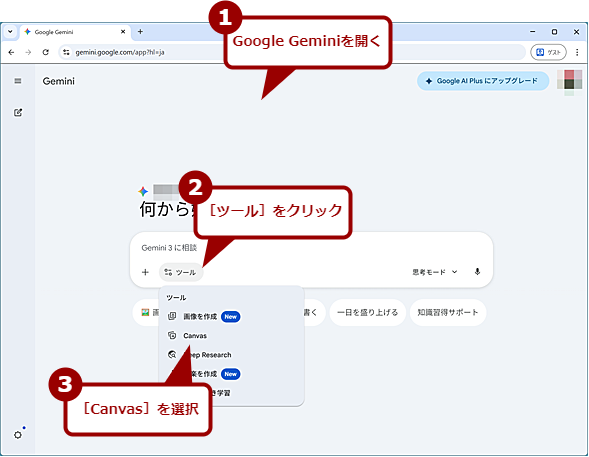
Task: Choose Canvas from the tools menu
Action: (231, 336)
